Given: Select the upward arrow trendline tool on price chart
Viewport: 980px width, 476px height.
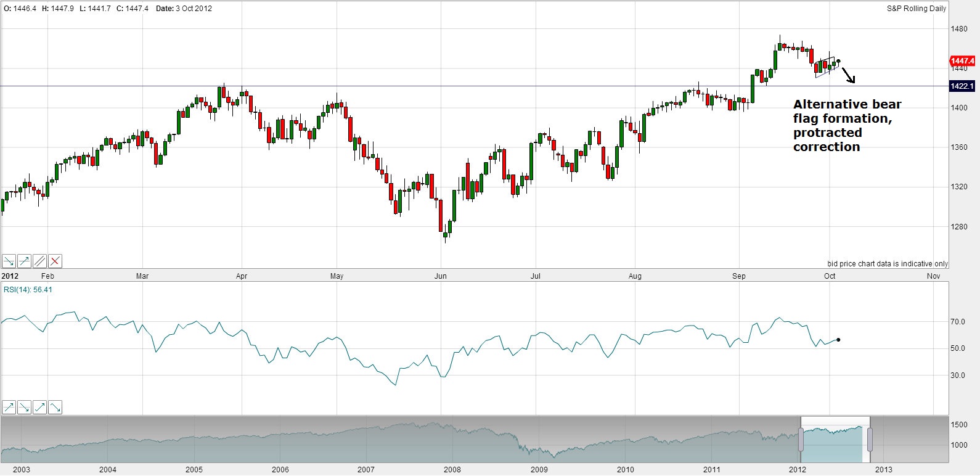Looking at the screenshot, I should [25, 261].
